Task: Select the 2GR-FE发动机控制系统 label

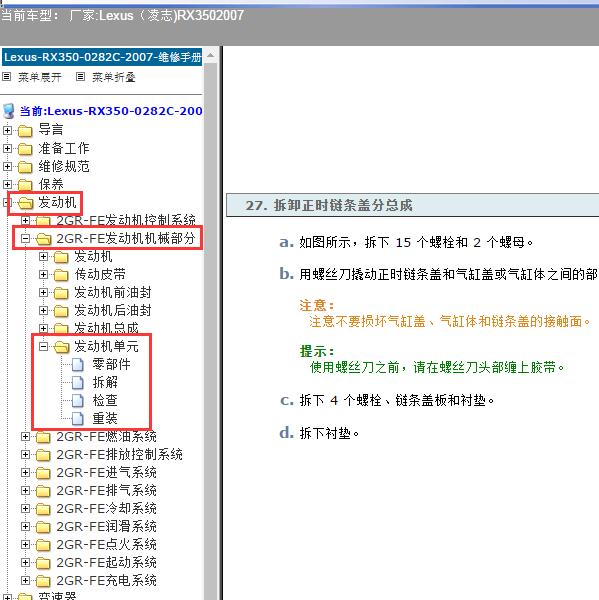Action: 126,220
